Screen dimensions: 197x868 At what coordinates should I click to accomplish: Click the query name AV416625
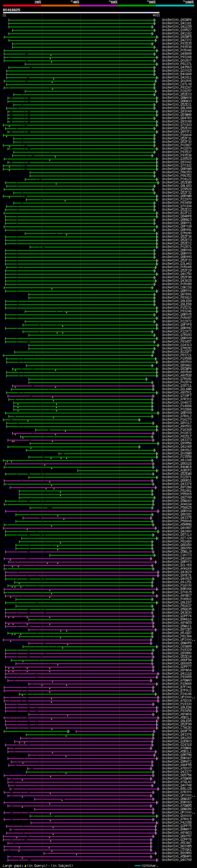(x=11, y=10)
